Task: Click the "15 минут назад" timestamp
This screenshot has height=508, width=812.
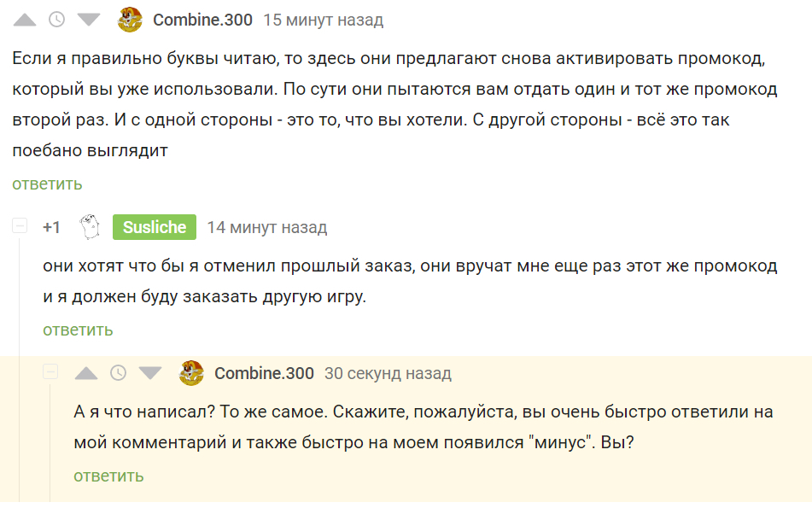Action: pyautogui.click(x=323, y=20)
